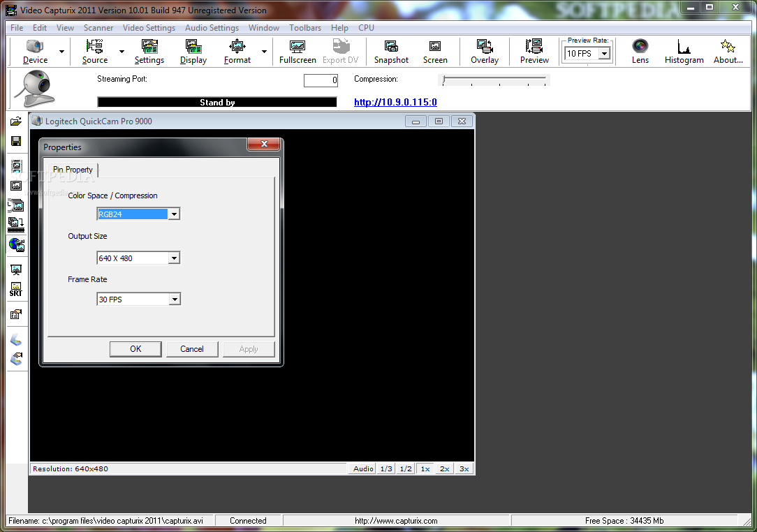Switch to Fullscreen mode

pos(297,52)
